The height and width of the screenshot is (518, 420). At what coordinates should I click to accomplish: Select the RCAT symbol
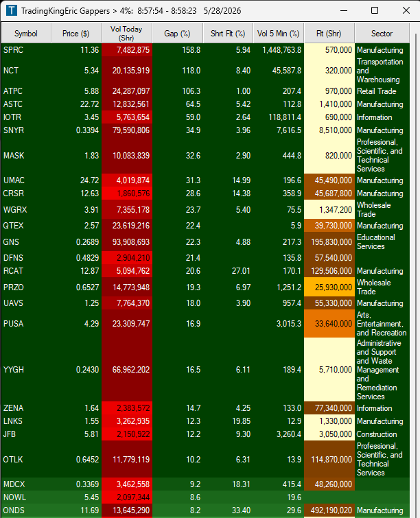coord(13,270)
